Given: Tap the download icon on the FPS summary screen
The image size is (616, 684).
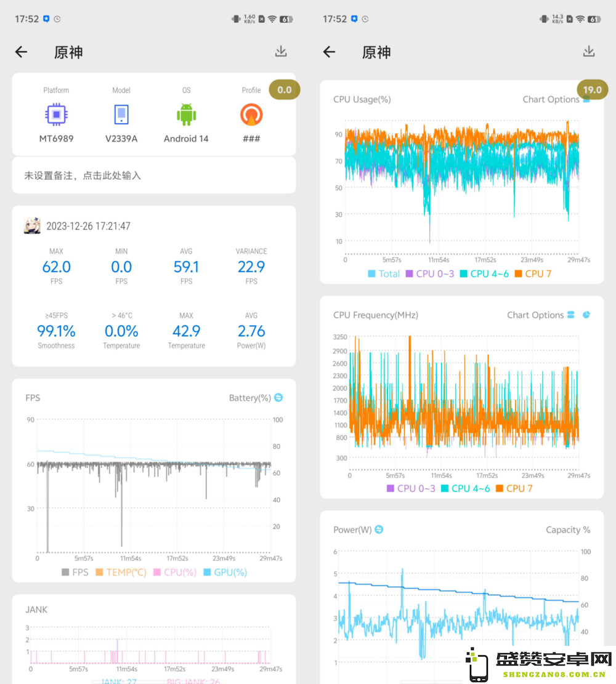Looking at the screenshot, I should point(281,52).
